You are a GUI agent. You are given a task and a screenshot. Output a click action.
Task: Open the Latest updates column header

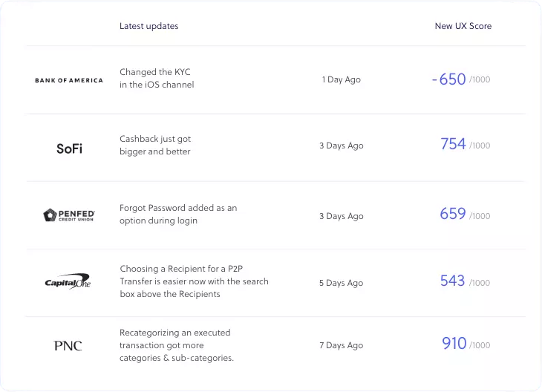tap(149, 26)
